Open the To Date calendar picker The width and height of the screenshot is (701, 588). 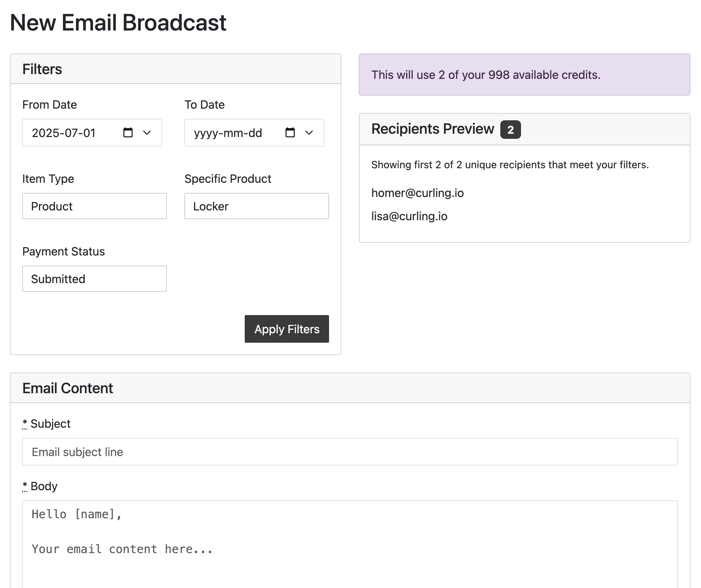(290, 133)
